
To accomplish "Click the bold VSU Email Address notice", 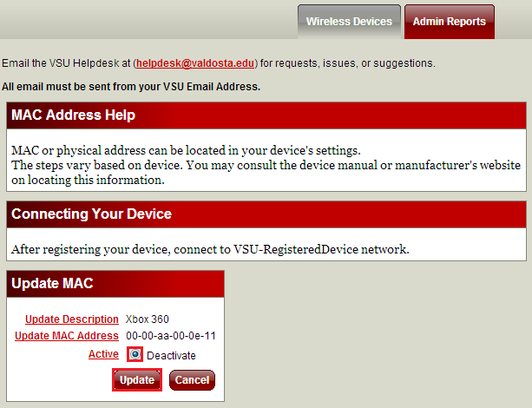I will click(x=131, y=87).
